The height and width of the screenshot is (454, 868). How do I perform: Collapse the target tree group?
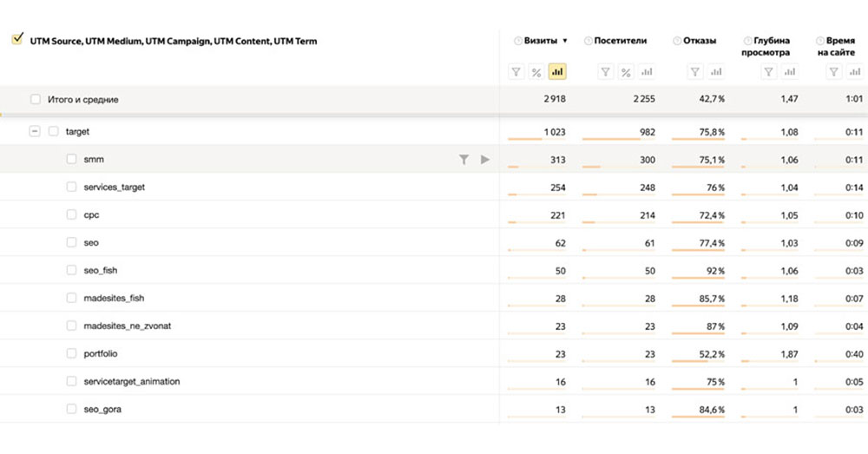click(x=35, y=132)
